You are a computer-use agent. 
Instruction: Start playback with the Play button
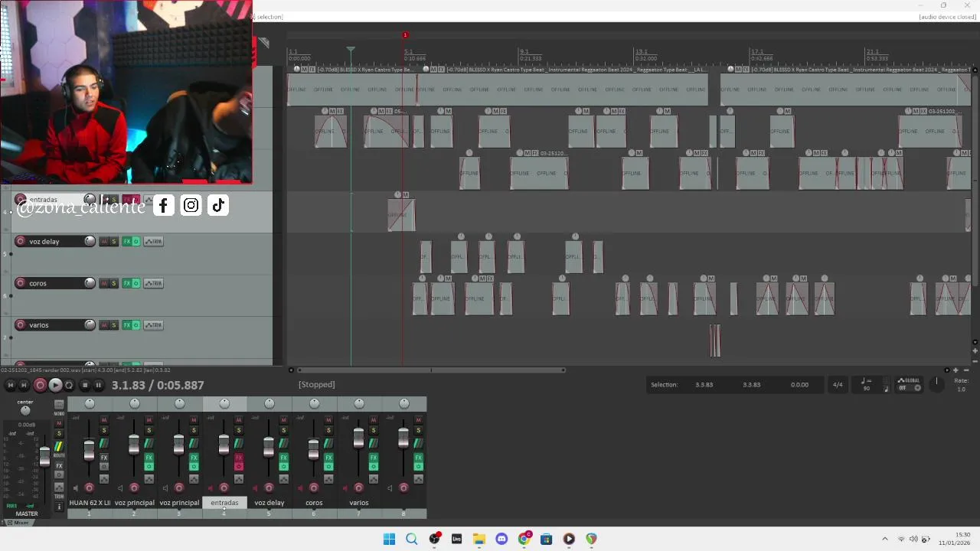coord(55,385)
